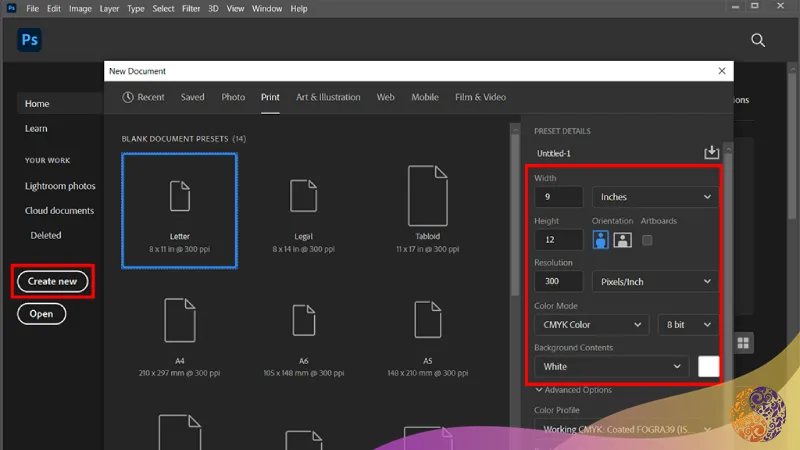Screen dimensions: 800x450
Task: Choose the Letter preset thumbnail
Action: [x=180, y=210]
